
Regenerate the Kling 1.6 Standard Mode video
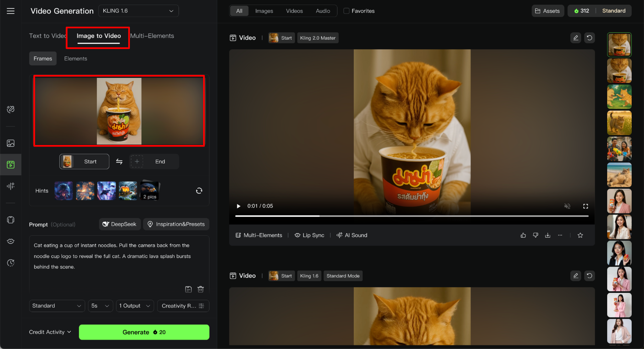coord(590,276)
